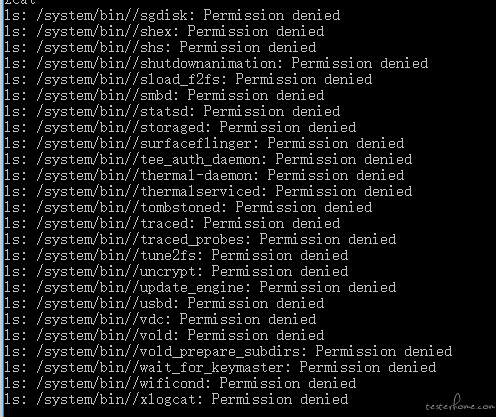Select the tee_auth_daemon output line
This screenshot has width=496, height=417.
tap(208, 160)
